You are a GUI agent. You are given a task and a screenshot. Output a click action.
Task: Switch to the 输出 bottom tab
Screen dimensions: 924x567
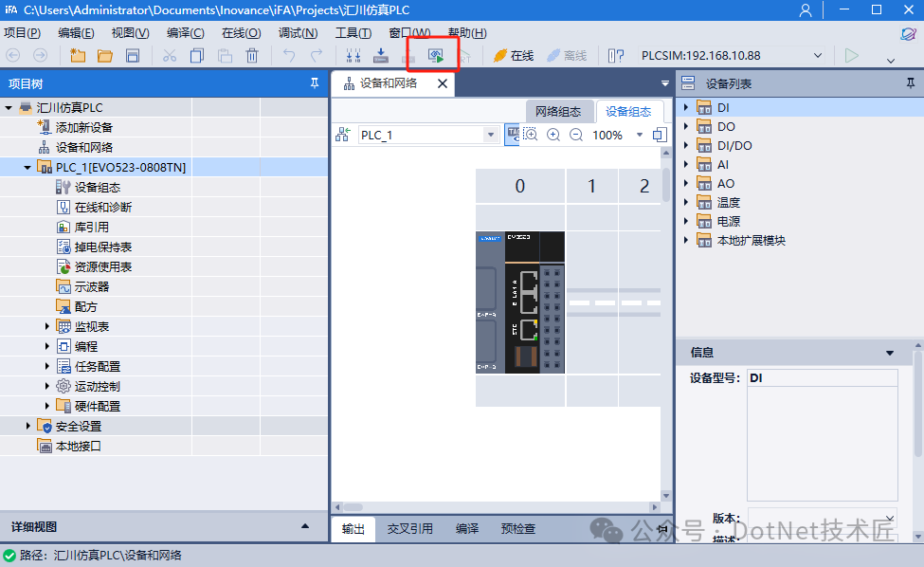pos(353,529)
